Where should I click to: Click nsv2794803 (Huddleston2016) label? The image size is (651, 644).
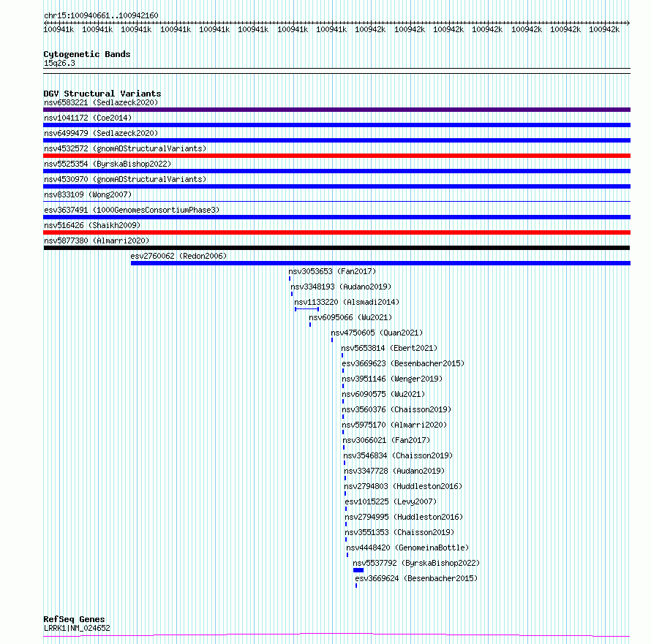pos(403,486)
